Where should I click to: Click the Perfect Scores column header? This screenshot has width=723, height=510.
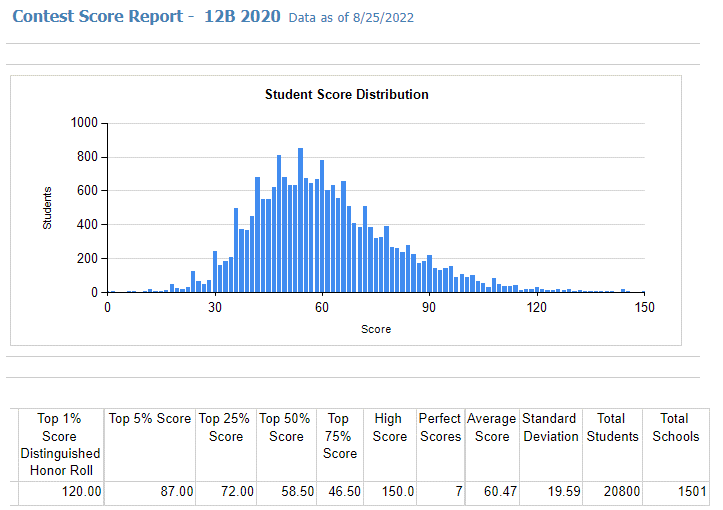[x=440, y=427]
